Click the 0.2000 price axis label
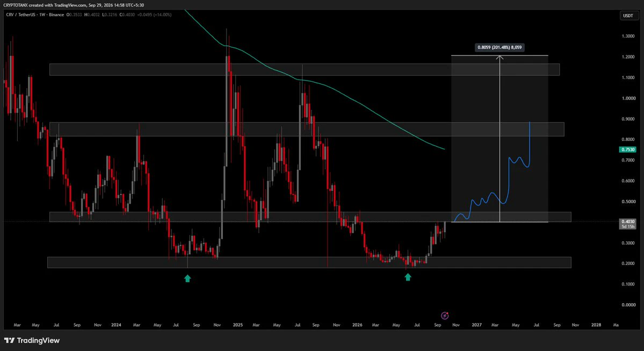 (x=628, y=263)
